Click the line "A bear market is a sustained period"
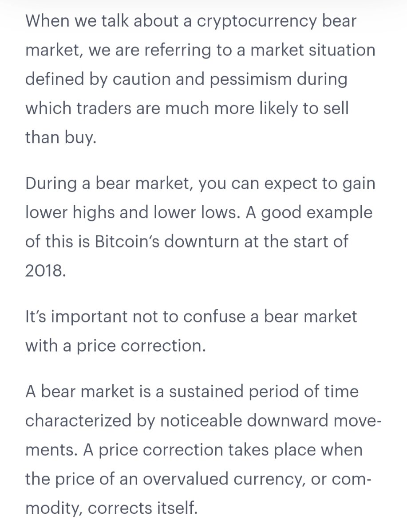The width and height of the screenshot is (407, 532). (192, 391)
